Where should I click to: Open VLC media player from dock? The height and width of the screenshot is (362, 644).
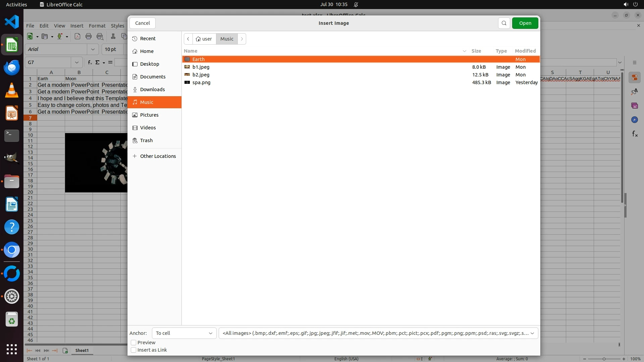pos(12,90)
